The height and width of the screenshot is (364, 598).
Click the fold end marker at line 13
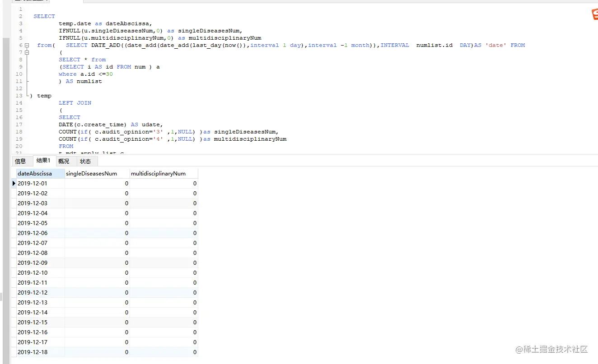coord(27,95)
